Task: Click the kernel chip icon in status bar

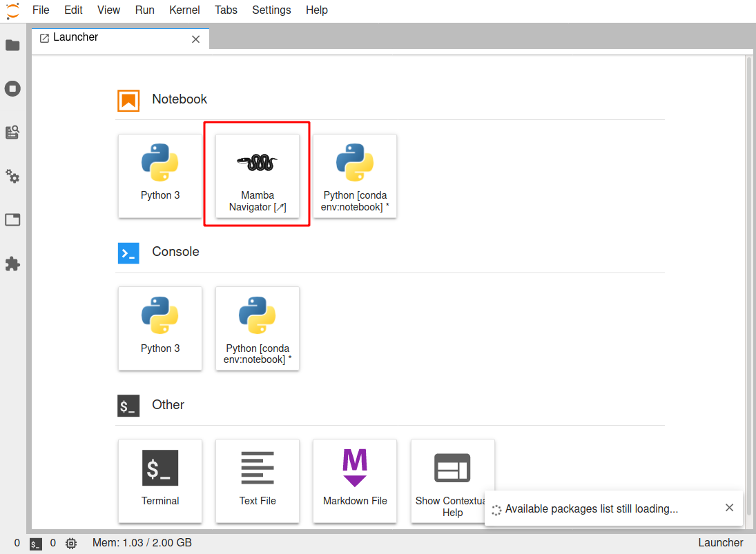Action: coord(71,544)
